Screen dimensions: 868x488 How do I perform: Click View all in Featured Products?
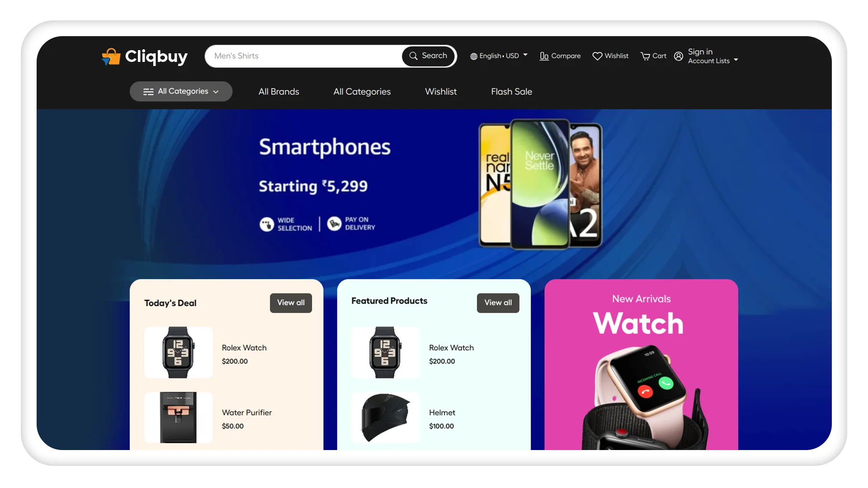point(498,302)
